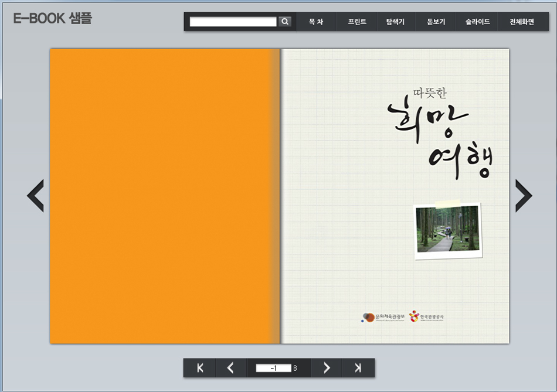This screenshot has height=392, width=557.
Task: Select the 프린트 menu item
Action: 356,22
